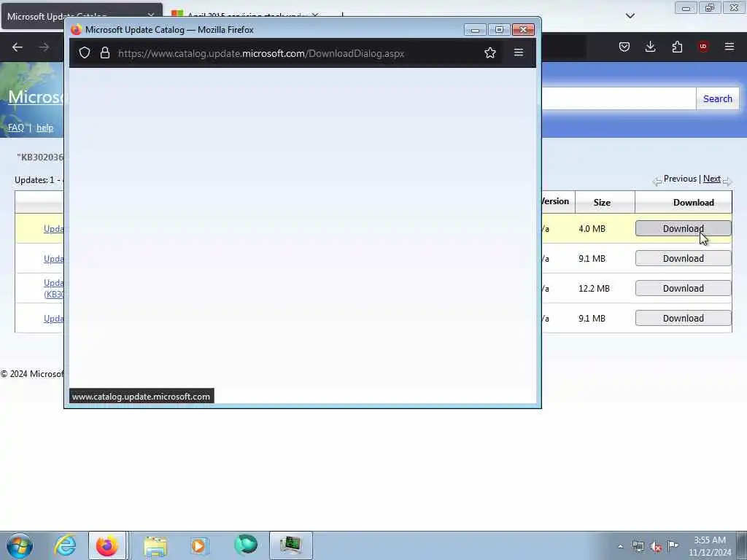This screenshot has height=560, width=747.
Task: Open the update link in the highlighted first row
Action: (x=53, y=228)
